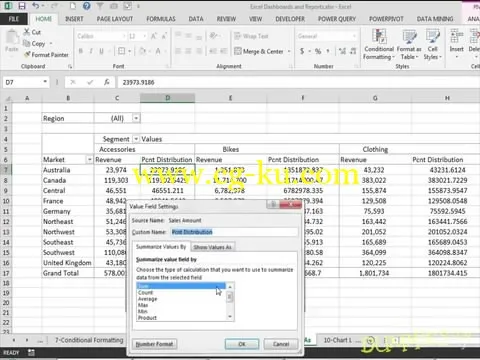Open the Number Format General dropdown
This screenshot has width=480, height=360.
[x=354, y=36]
